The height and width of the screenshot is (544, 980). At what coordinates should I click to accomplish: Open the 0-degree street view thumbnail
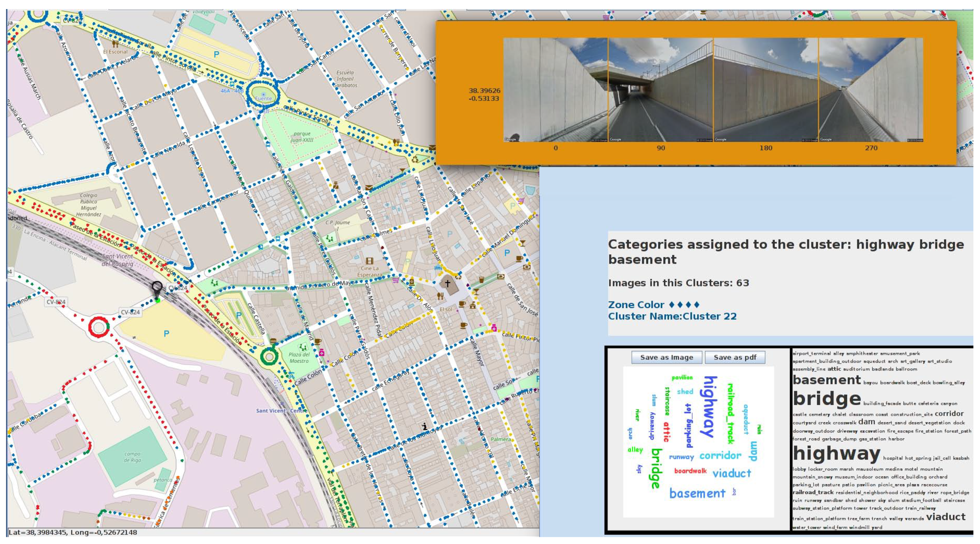click(x=555, y=90)
